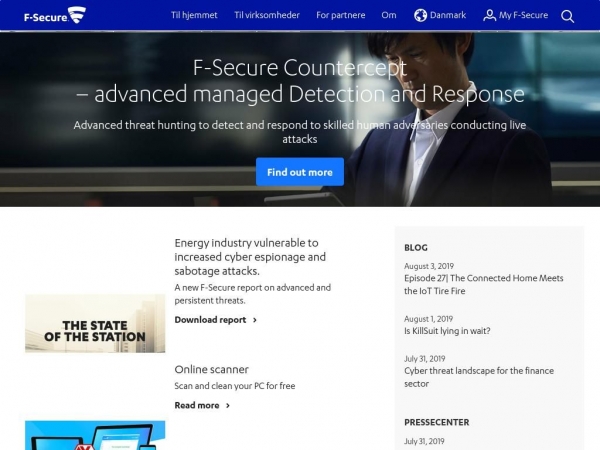Click the user profile icon
The width and height of the screenshot is (600, 450).
[489, 15]
